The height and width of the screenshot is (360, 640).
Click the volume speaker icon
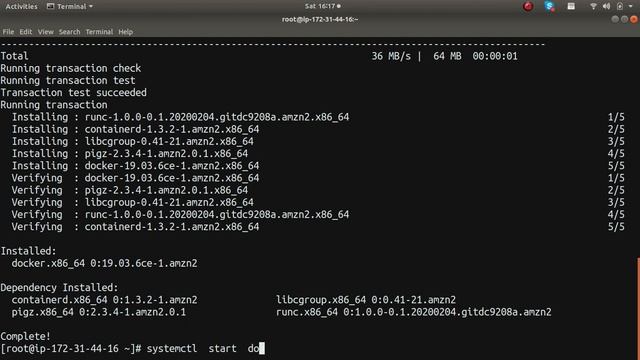(607, 6)
